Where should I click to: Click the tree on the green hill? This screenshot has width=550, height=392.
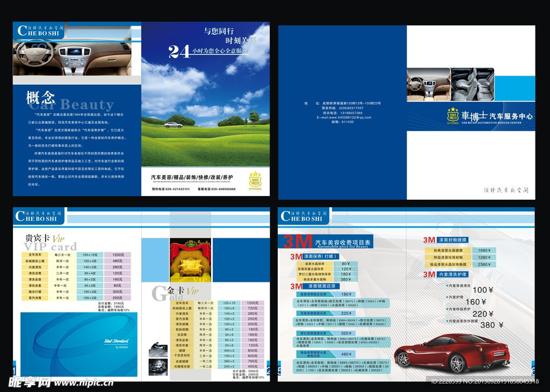coord(254,117)
